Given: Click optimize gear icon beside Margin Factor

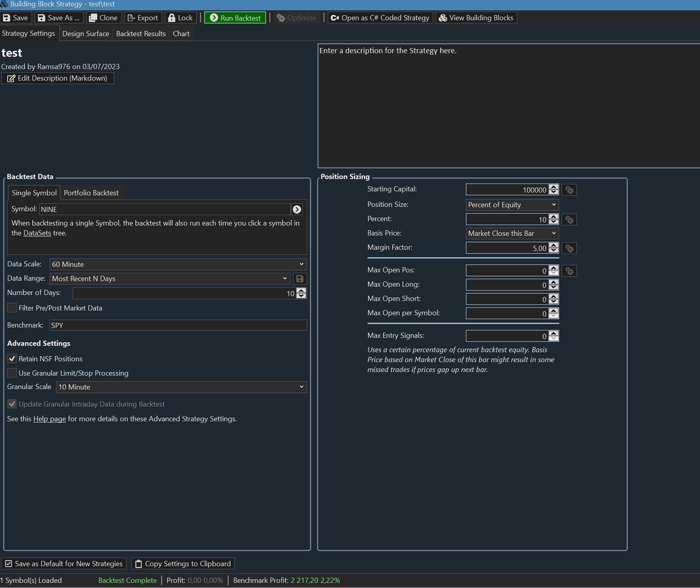Looking at the screenshot, I should [x=569, y=249].
